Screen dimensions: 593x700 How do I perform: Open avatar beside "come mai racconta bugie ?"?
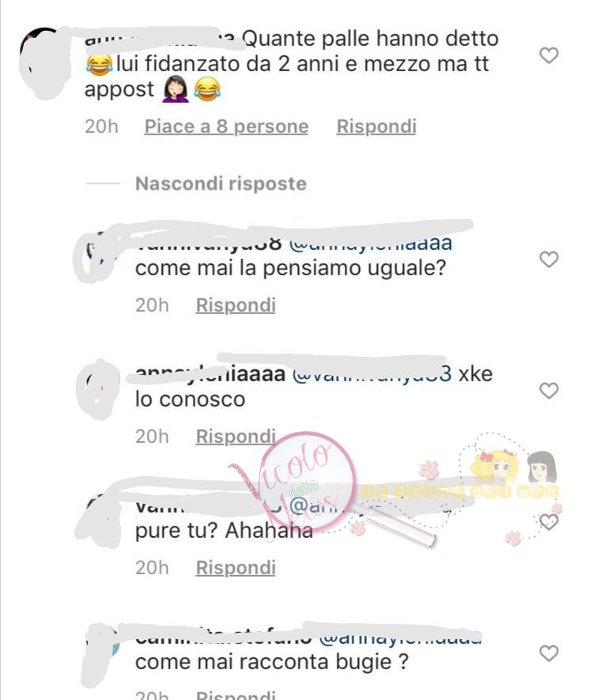coord(100,654)
